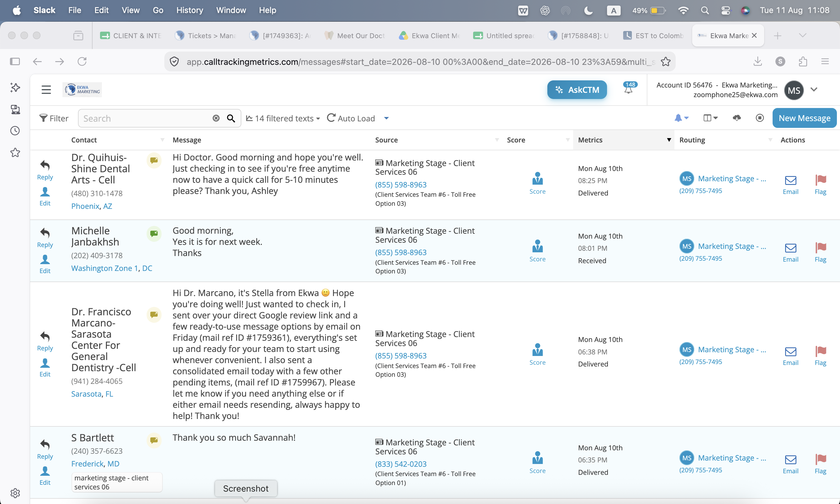Click the address bar URL
Image resolution: width=840 pixels, height=504 pixels.
pyautogui.click(x=421, y=61)
